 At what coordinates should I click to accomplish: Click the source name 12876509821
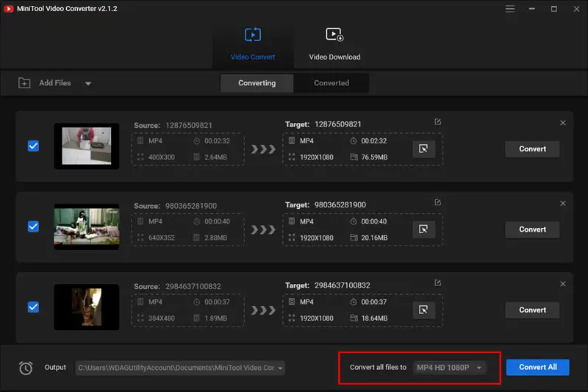[x=189, y=125]
